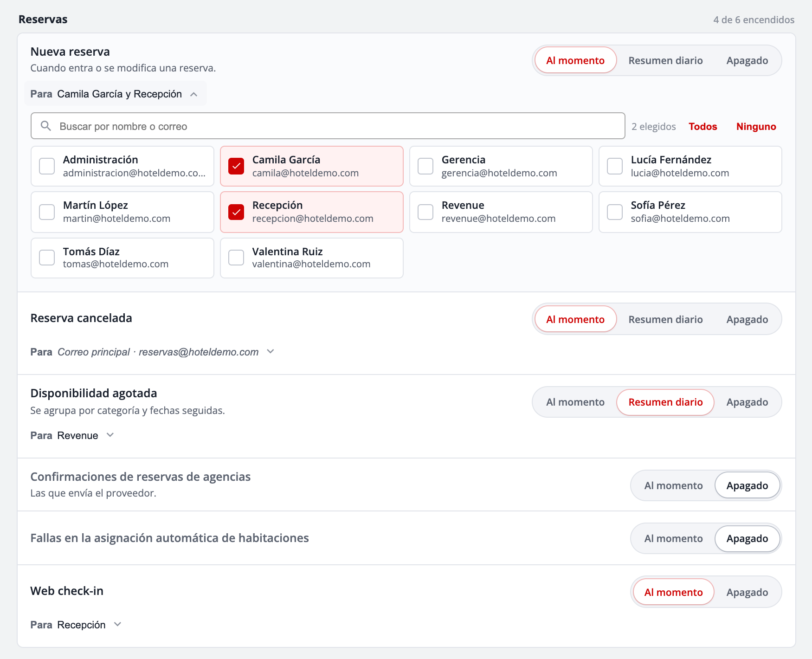This screenshot has height=659, width=812.
Task: Click the '4 de 6 encendidos' counter
Action: point(754,19)
